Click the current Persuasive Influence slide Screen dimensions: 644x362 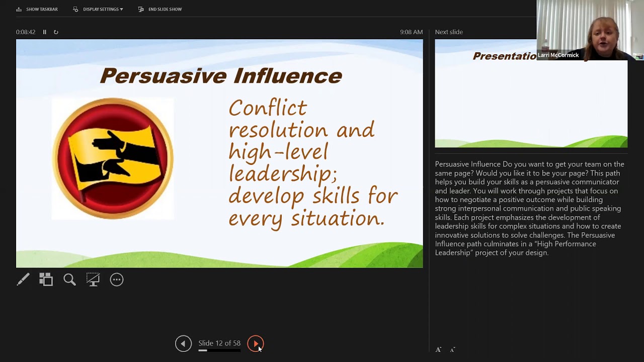219,153
